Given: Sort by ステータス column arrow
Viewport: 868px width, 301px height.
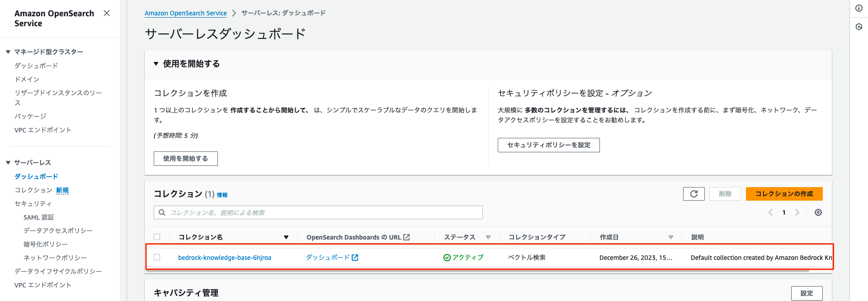Looking at the screenshot, I should (x=488, y=237).
